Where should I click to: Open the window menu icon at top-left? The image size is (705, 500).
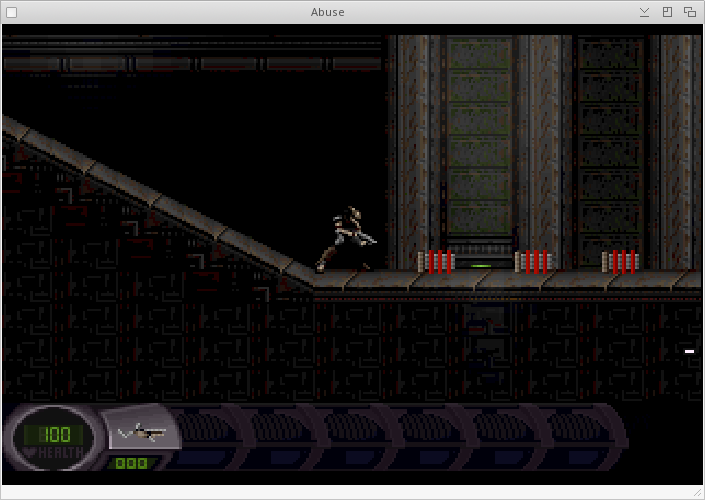pyautogui.click(x=12, y=12)
